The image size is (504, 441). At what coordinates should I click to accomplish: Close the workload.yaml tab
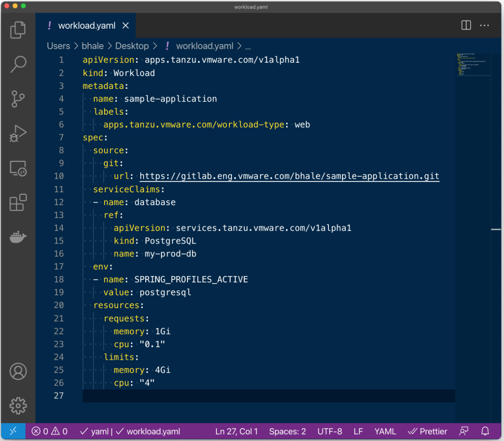126,26
